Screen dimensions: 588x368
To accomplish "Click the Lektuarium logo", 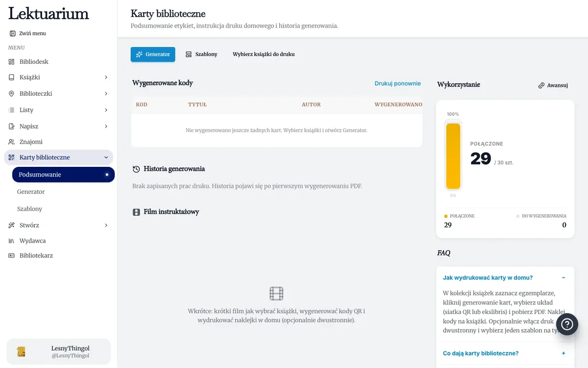I will pos(49,14).
